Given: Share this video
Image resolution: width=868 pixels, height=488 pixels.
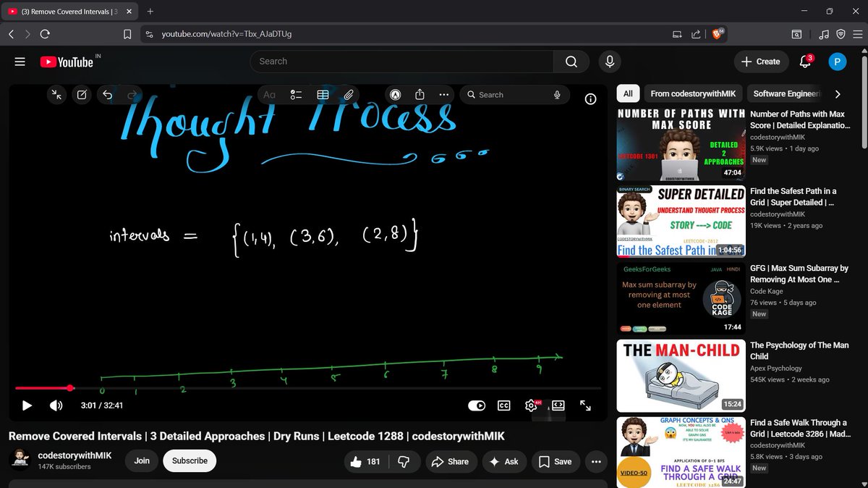Looking at the screenshot, I should coord(450,461).
